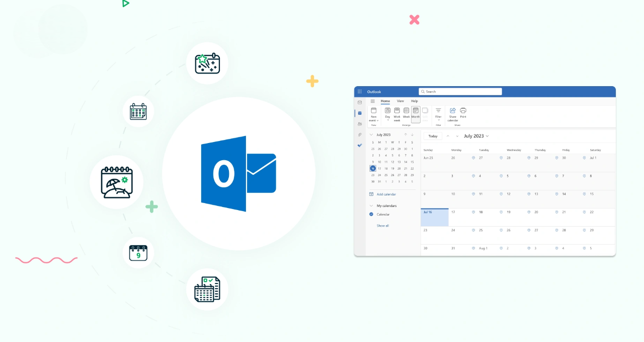
Task: Select the Calendar icon in sidebar
Action: point(360,113)
